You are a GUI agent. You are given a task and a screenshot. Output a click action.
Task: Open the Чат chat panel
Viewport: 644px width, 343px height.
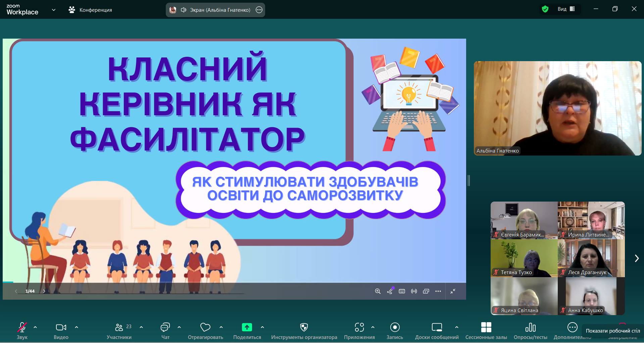tap(165, 331)
